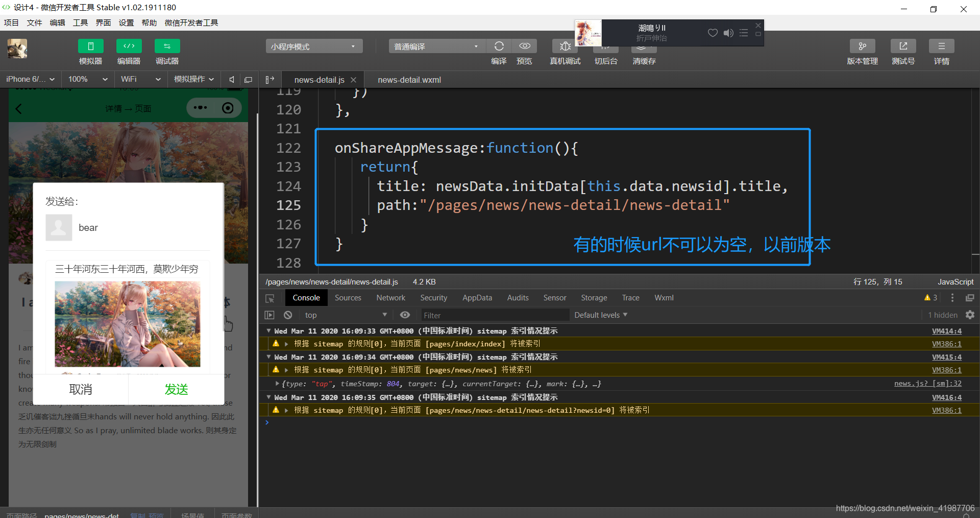Open the iPhone 6 device dropdown
This screenshot has width=980, height=518.
point(30,79)
